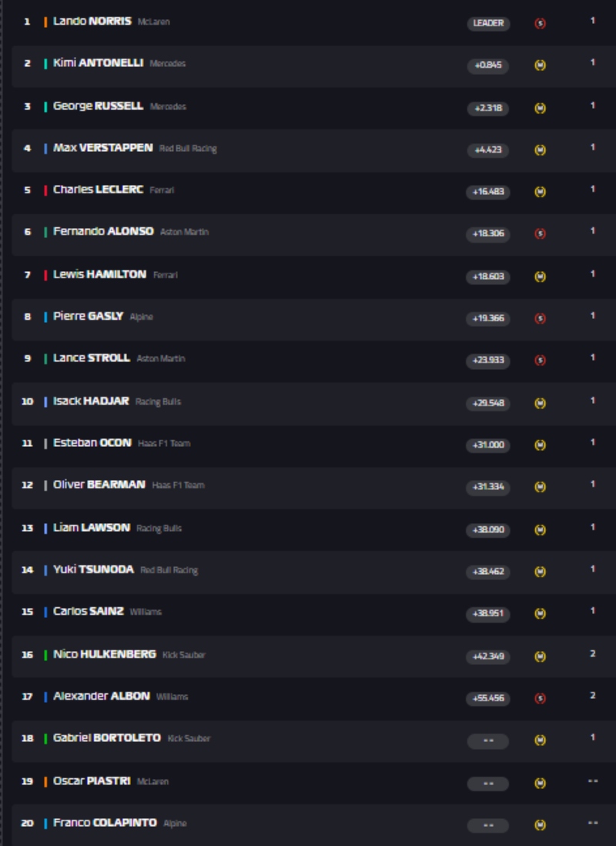Click Lewis Hamilton's medium tyre icon
This screenshot has height=846, width=616.
pos(540,276)
